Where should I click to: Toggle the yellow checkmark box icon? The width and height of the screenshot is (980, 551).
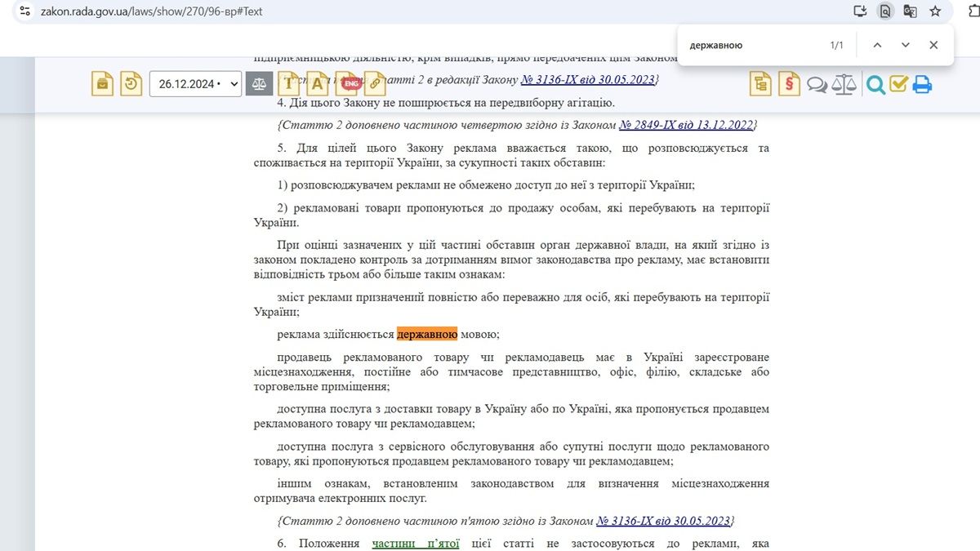coord(898,84)
